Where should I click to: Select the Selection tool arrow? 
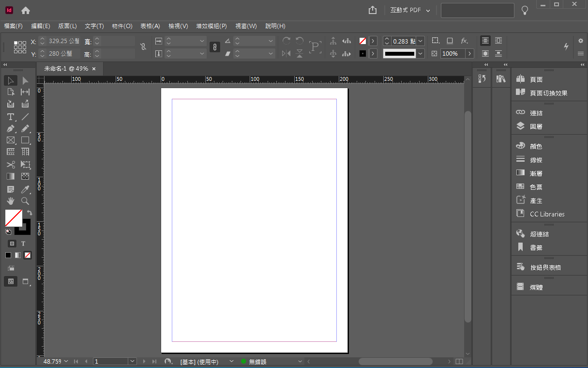tap(11, 80)
